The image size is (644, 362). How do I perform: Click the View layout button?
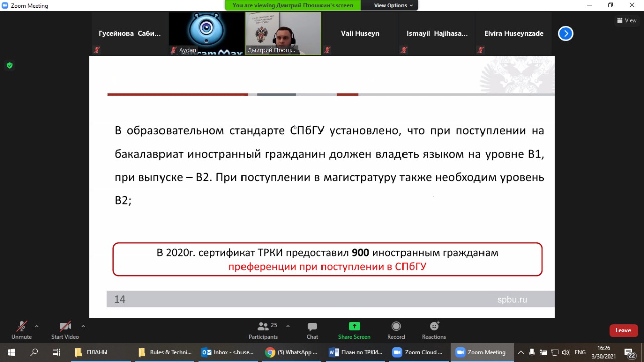[627, 21]
